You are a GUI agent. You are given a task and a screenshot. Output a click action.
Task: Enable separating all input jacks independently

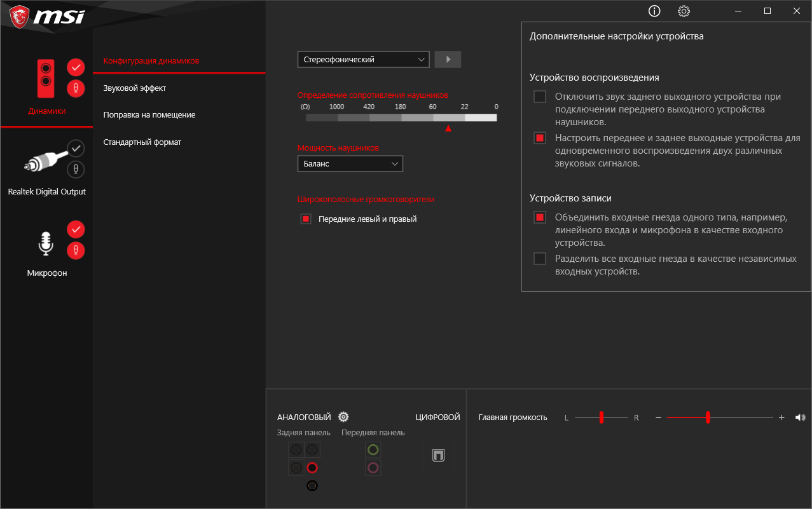point(540,259)
